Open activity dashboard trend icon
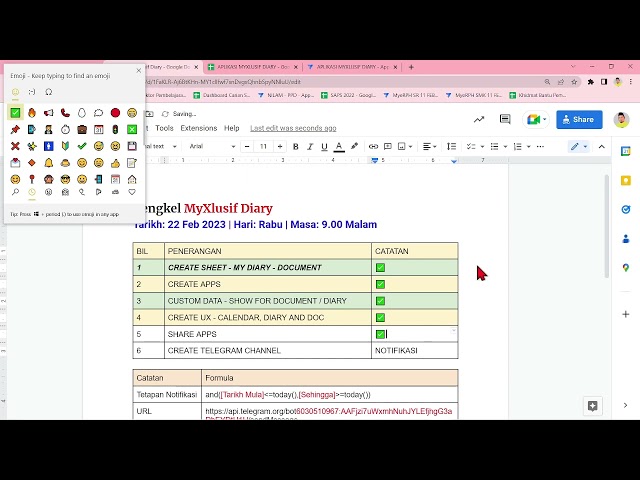 (479, 119)
